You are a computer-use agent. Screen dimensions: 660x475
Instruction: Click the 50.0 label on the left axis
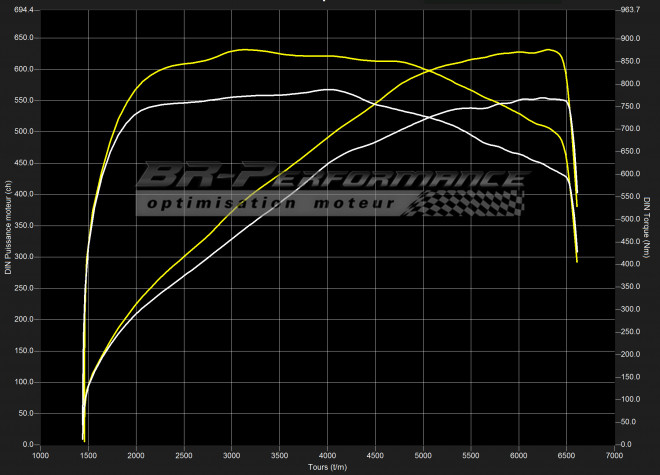tap(23, 413)
